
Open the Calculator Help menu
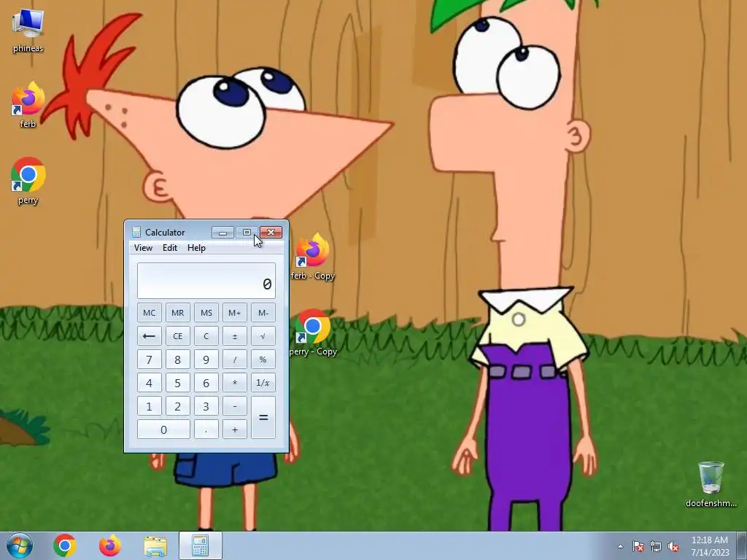(x=196, y=248)
